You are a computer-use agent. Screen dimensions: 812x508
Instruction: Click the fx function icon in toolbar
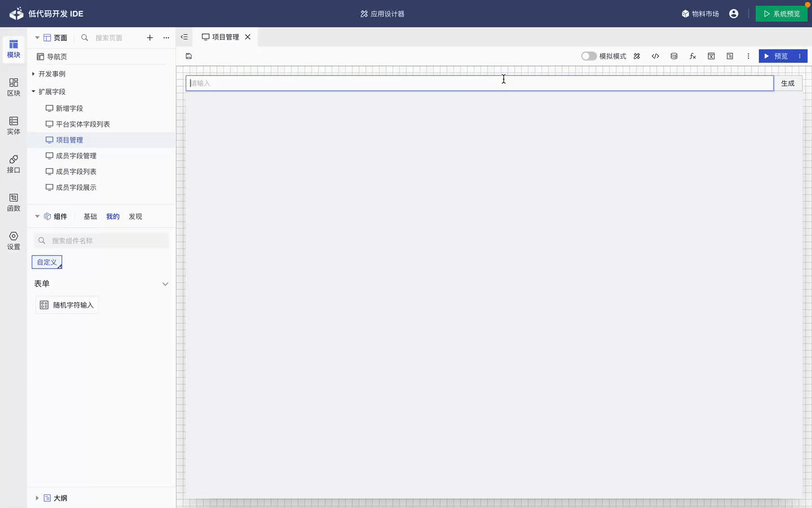coord(692,56)
